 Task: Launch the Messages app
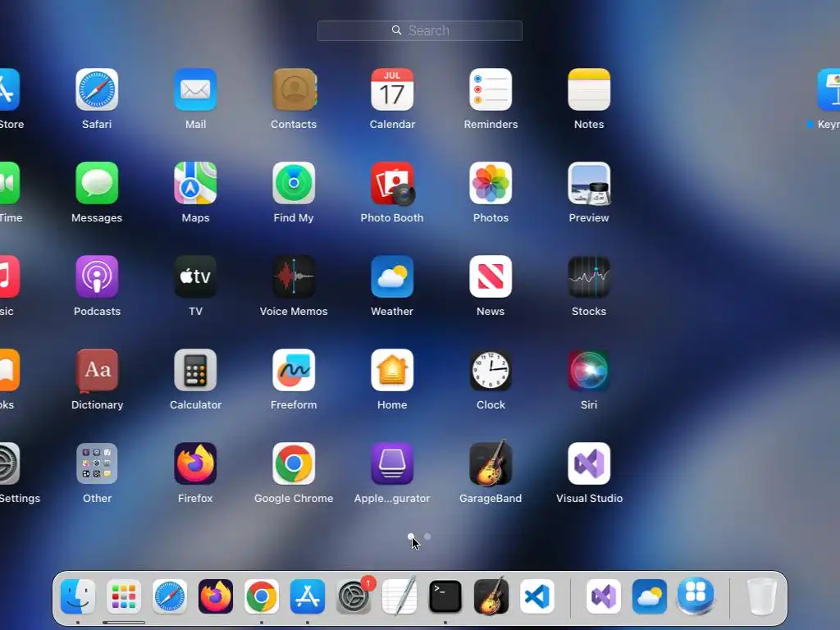(97, 183)
